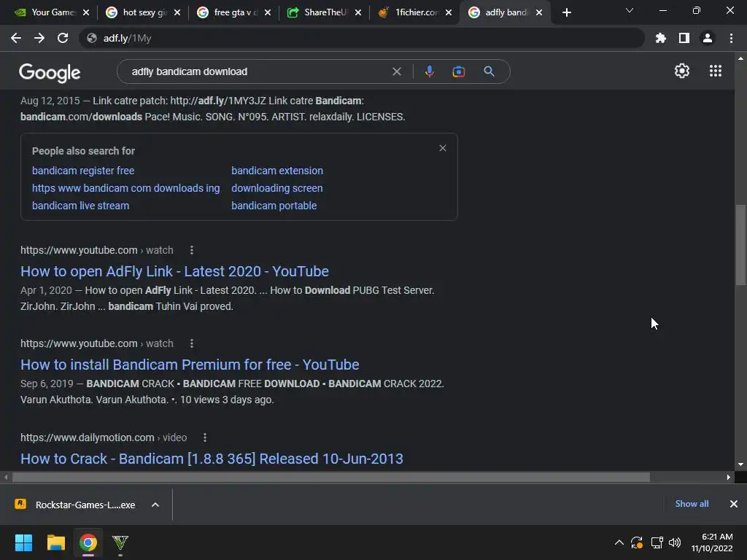Image resolution: width=747 pixels, height=560 pixels.
Task: Open File Explorer from taskbar
Action: click(55, 542)
